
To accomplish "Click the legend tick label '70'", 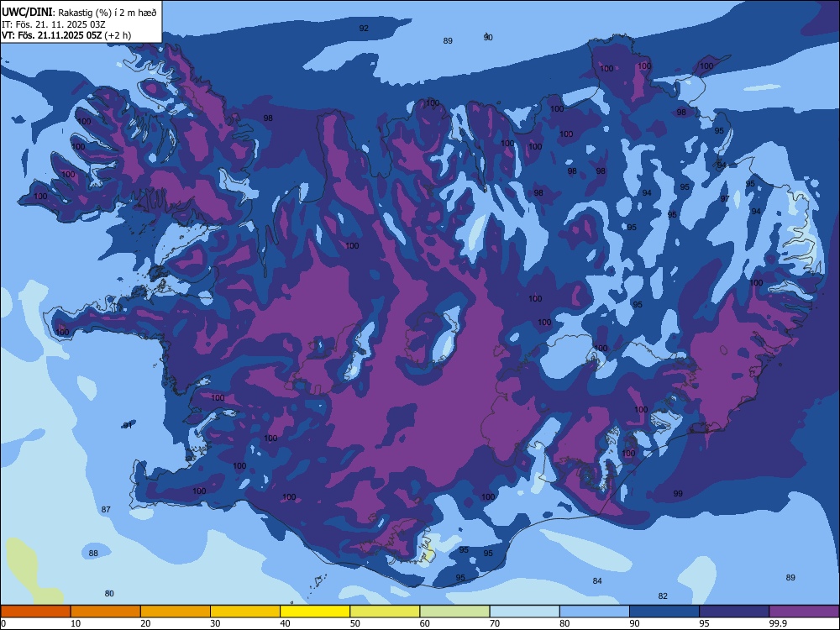I will coord(495,623).
